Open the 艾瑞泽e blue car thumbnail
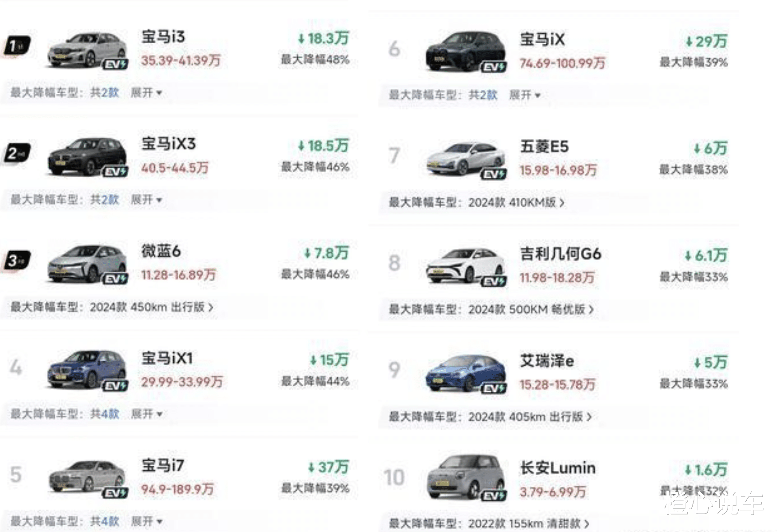Screen dimensions: 777x532 465,372
